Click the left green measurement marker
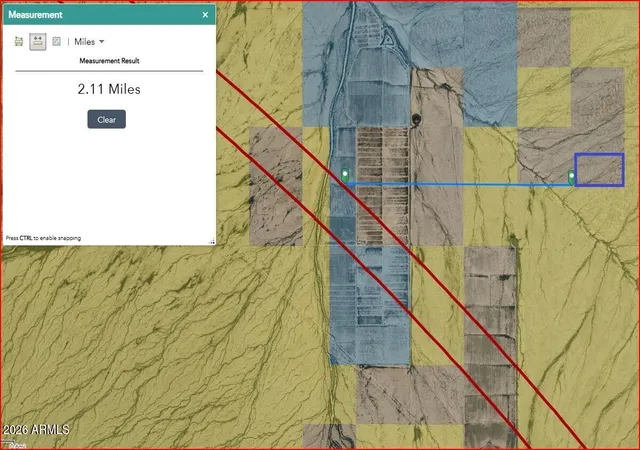This screenshot has width=640, height=450. pyautogui.click(x=345, y=176)
